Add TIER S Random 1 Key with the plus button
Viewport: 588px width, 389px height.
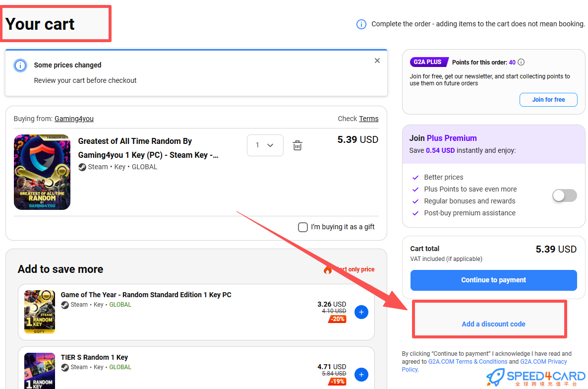tap(361, 375)
